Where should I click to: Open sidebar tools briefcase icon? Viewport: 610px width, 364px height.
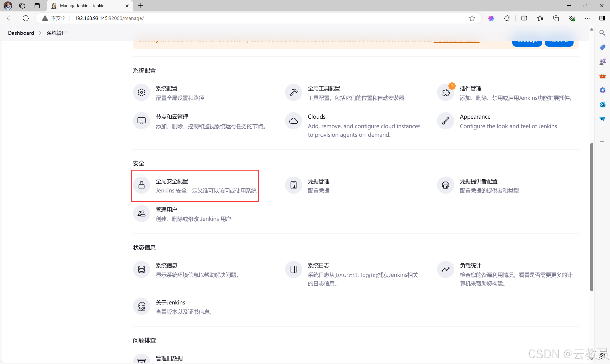(602, 76)
